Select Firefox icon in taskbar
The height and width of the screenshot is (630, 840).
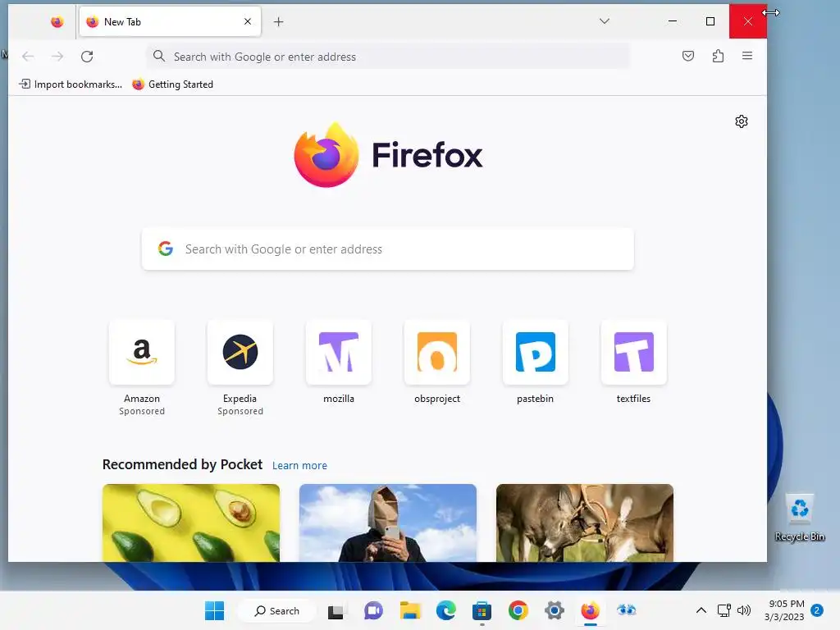(x=591, y=610)
